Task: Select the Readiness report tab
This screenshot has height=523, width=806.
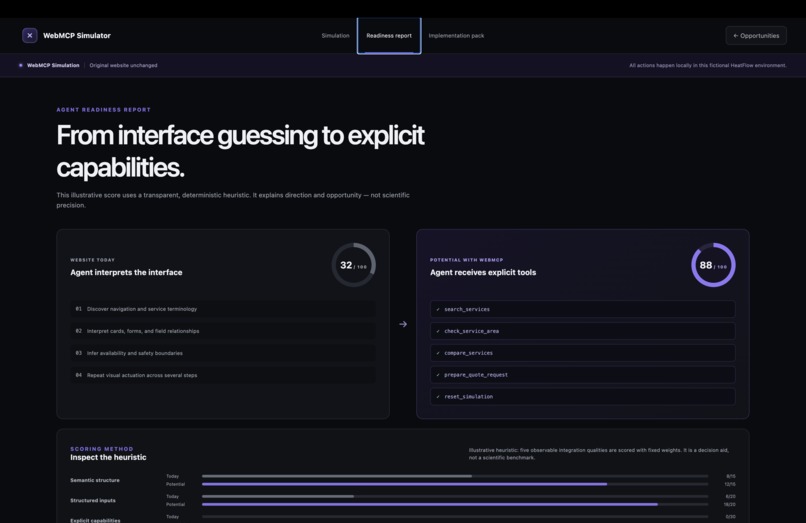Action: pos(389,36)
